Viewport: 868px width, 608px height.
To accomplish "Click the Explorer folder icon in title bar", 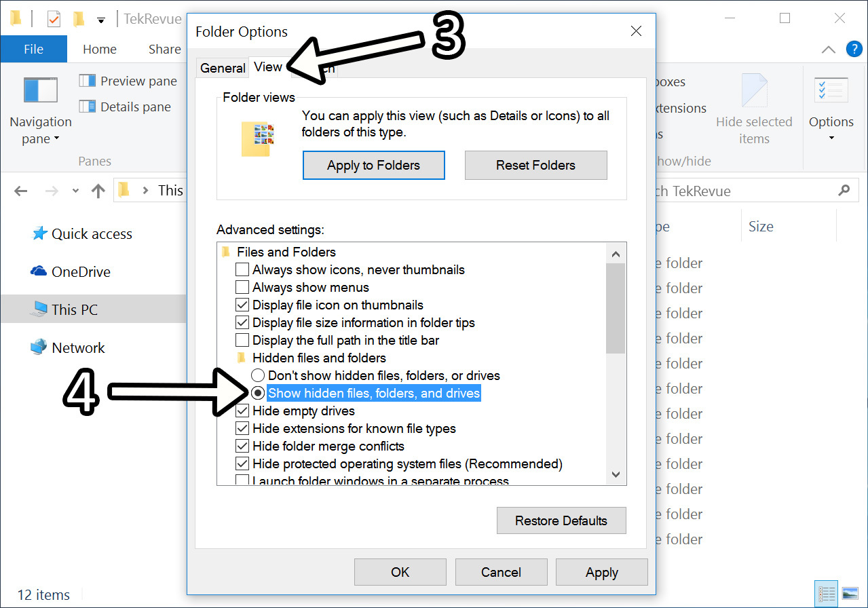I will [15, 18].
